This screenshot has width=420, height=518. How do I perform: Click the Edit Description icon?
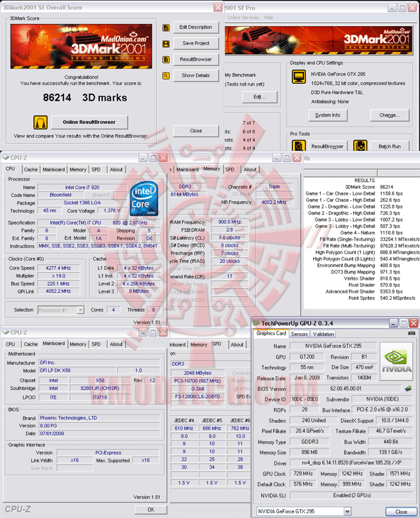(x=166, y=28)
